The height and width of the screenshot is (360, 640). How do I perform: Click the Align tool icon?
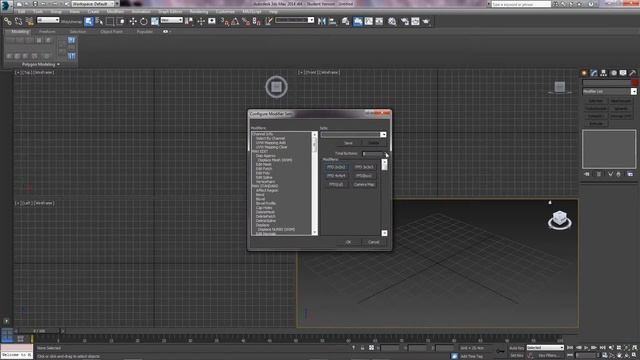[x=333, y=21]
